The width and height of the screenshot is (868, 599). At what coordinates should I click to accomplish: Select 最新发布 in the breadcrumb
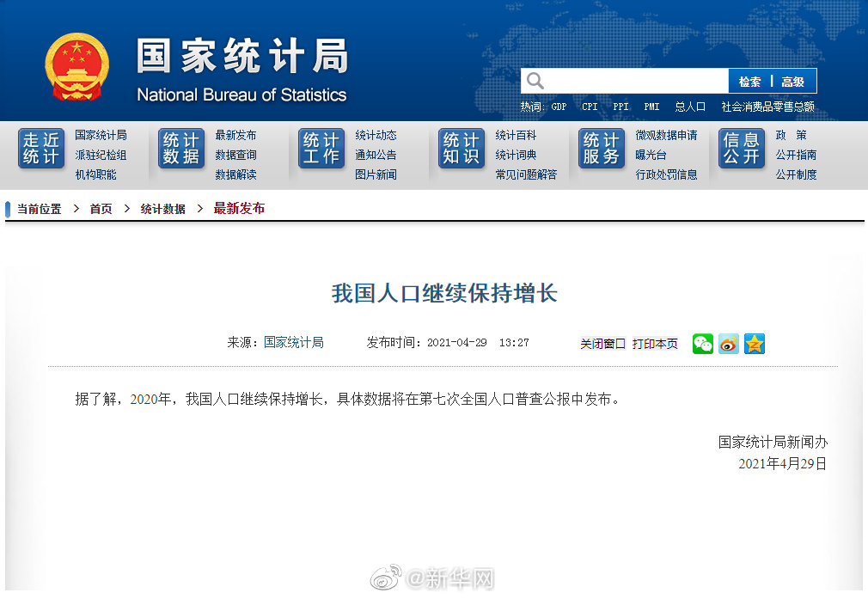coord(239,208)
